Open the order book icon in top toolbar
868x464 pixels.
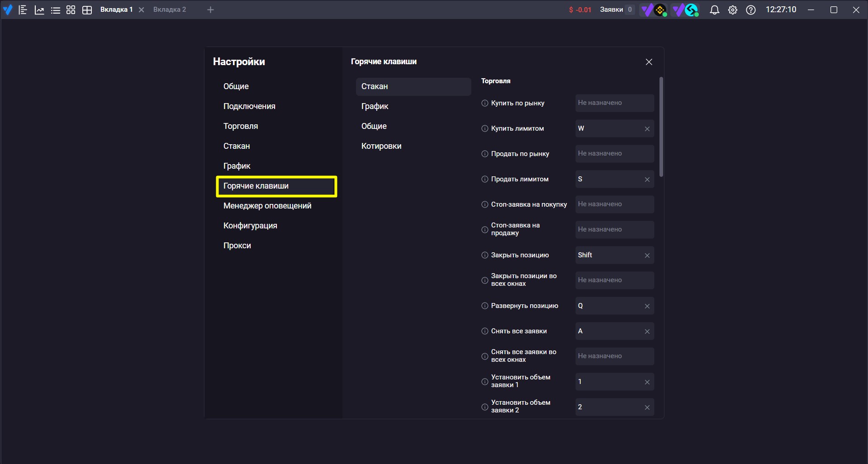[23, 9]
